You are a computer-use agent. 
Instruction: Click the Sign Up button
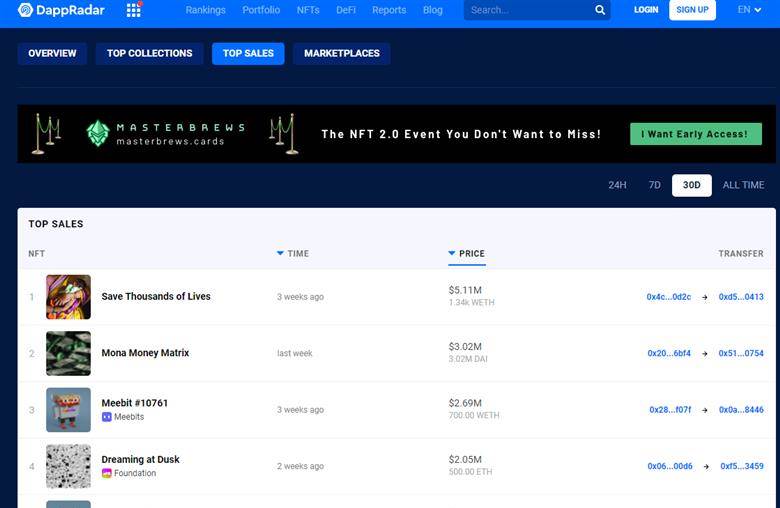[692, 10]
